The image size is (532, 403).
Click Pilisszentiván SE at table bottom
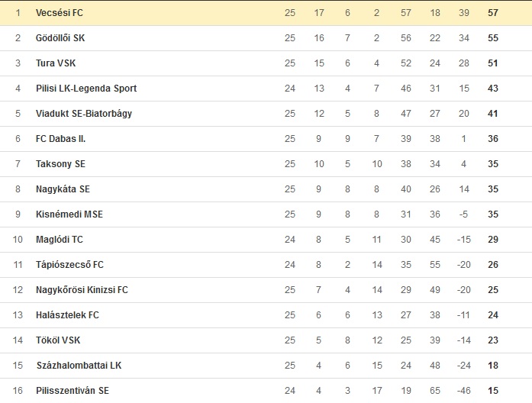[73, 391]
